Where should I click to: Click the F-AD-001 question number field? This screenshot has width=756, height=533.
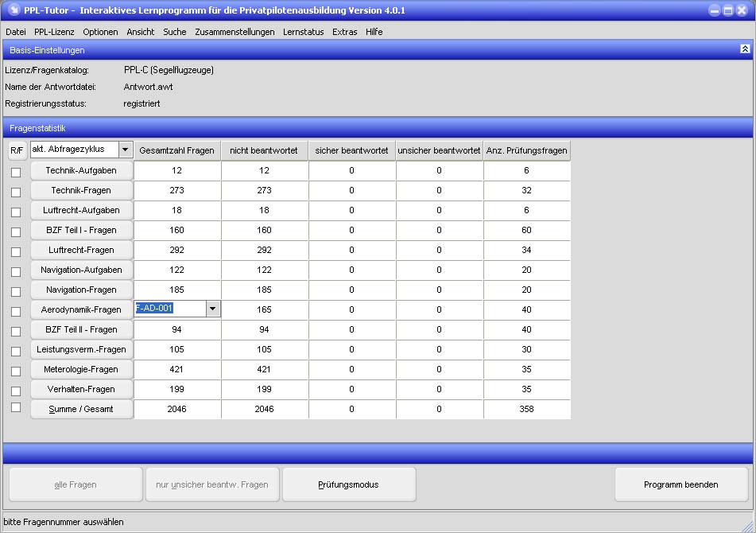click(x=170, y=309)
